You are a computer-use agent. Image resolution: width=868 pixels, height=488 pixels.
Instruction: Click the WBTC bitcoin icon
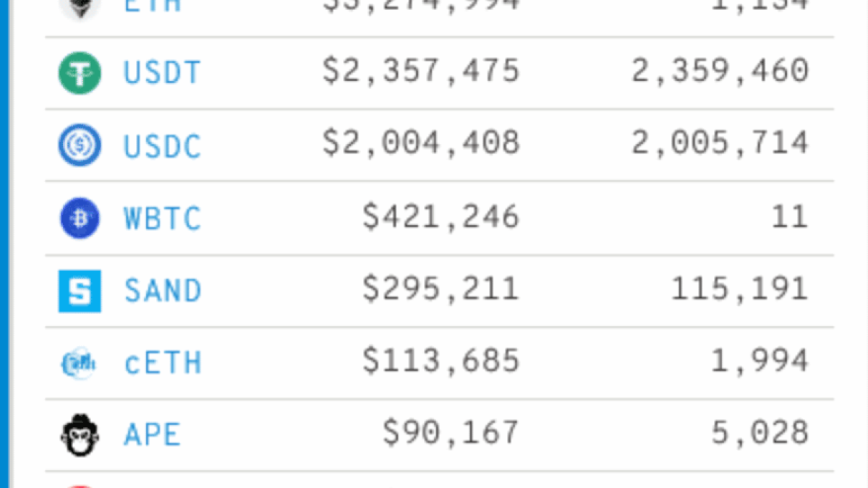[80, 218]
